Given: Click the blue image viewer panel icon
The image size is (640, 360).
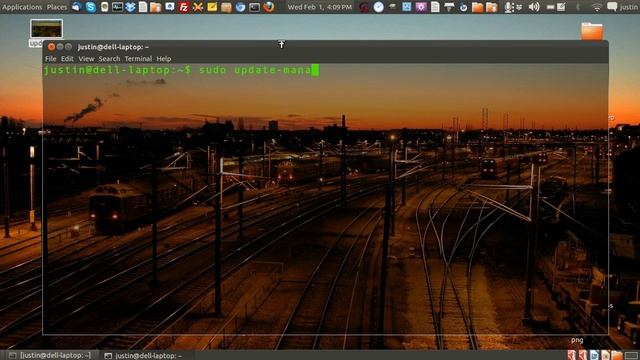Looking at the screenshot, I should 407,7.
